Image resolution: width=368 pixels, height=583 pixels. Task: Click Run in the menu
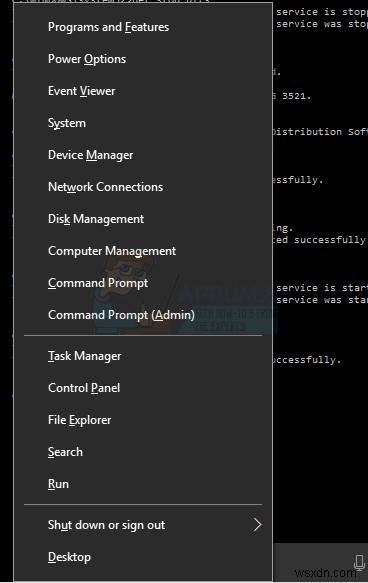[x=143, y=484]
